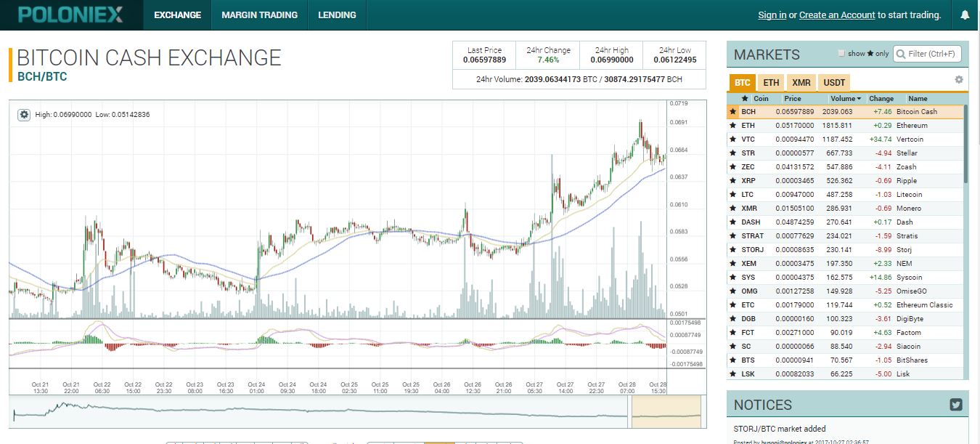The height and width of the screenshot is (444, 980).
Task: Click the star beside DASH
Action: tap(733, 222)
